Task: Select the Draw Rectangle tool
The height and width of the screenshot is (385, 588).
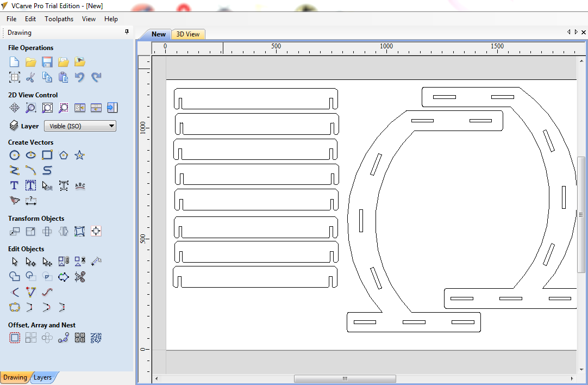Action: [47, 156]
